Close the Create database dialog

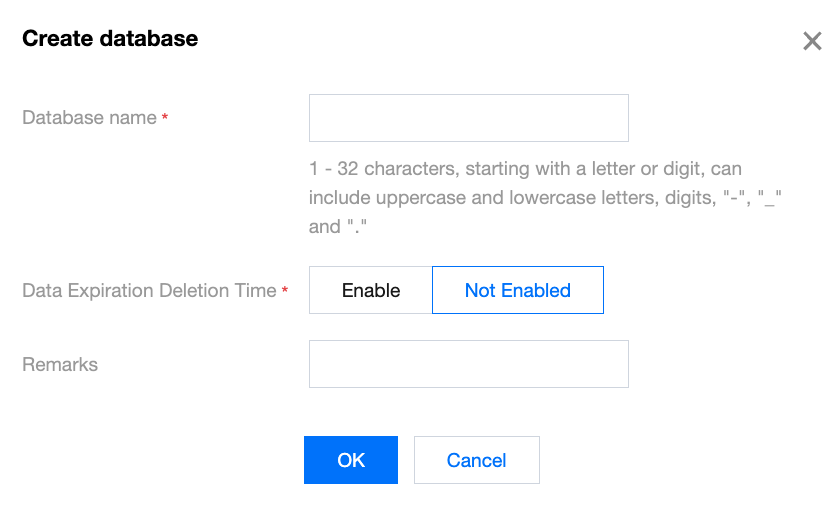(x=812, y=41)
